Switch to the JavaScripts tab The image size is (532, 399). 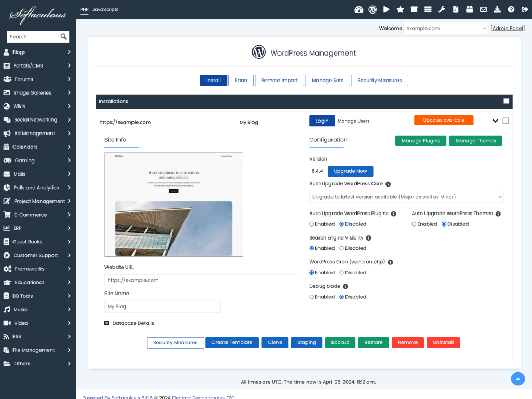pyautogui.click(x=104, y=9)
